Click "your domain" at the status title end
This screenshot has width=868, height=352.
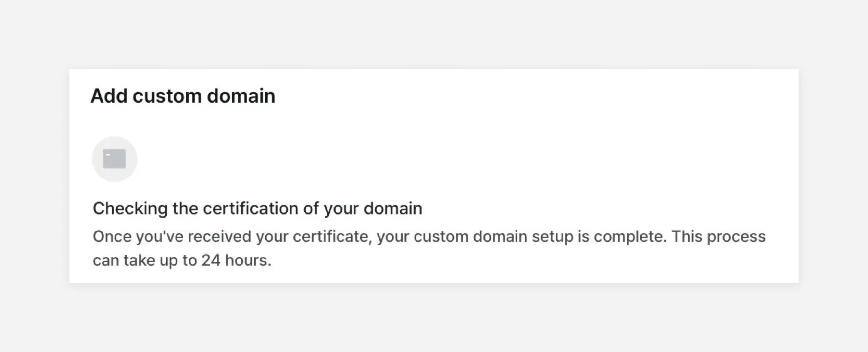(x=373, y=208)
